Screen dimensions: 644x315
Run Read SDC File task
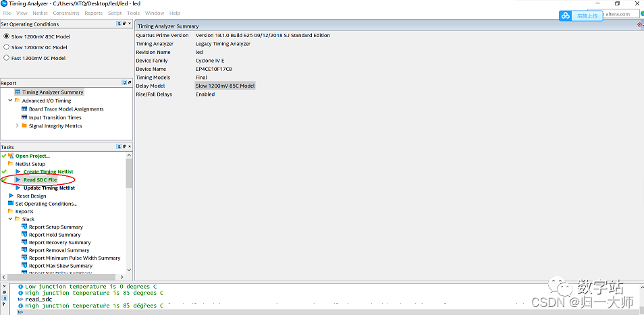tap(41, 180)
